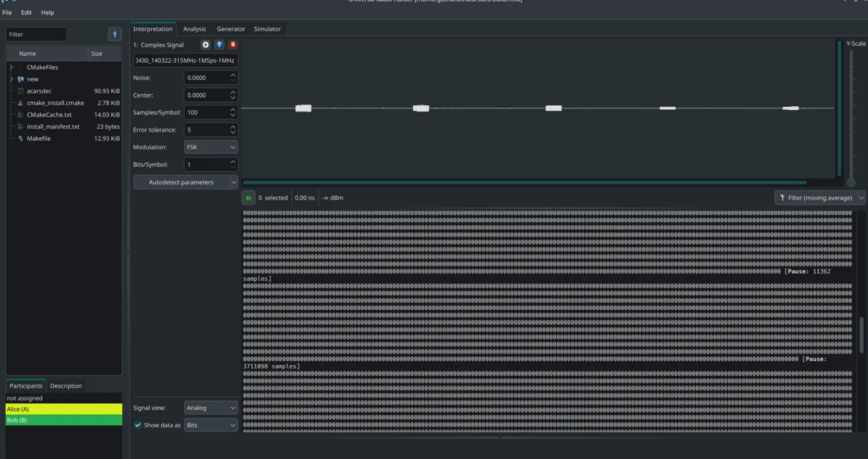Click the Y-Scale slider handle
The width and height of the screenshot is (868, 459).
(851, 183)
